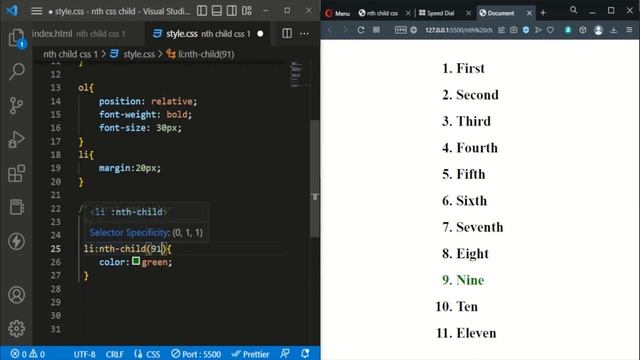Open the Run and Debug view

click(16, 139)
